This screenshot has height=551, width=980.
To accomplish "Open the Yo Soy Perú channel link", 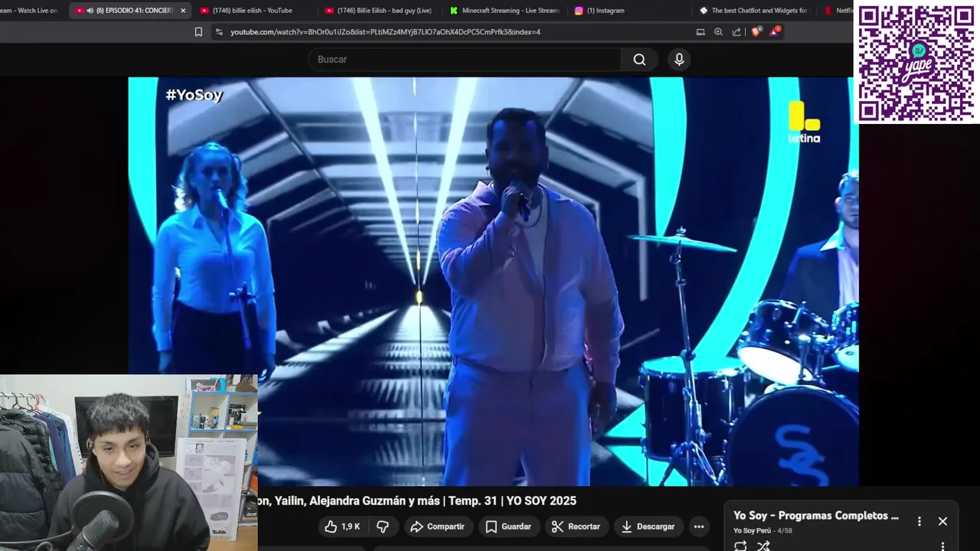I will [752, 530].
